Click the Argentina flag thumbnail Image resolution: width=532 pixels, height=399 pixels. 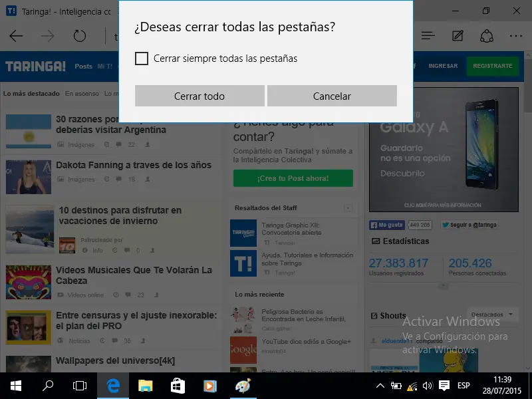coord(29,131)
